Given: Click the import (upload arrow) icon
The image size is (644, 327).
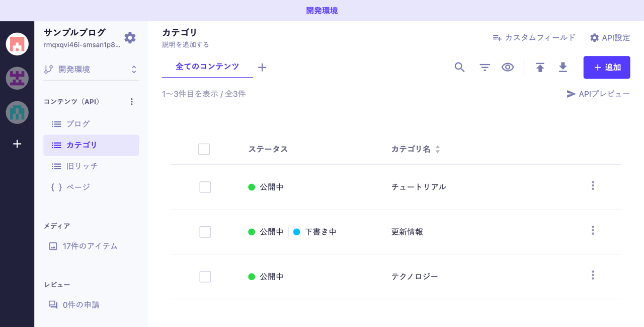Looking at the screenshot, I should (539, 67).
